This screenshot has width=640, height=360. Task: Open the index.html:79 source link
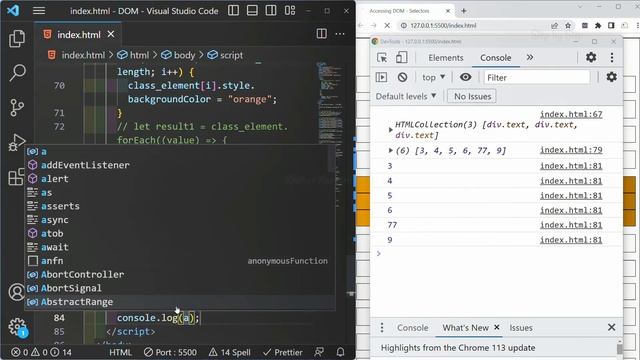[x=571, y=150]
